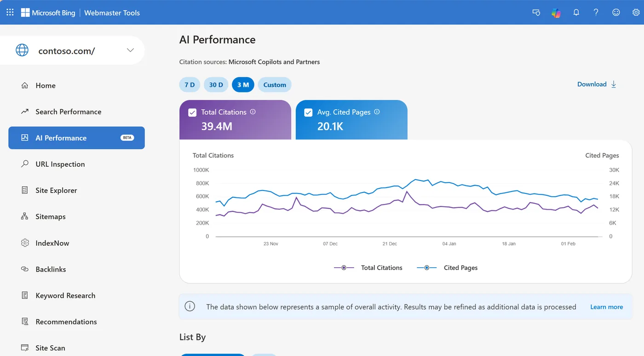This screenshot has width=644, height=356.
Task: Click the Webmaster Tools title link
Action: (x=112, y=12)
